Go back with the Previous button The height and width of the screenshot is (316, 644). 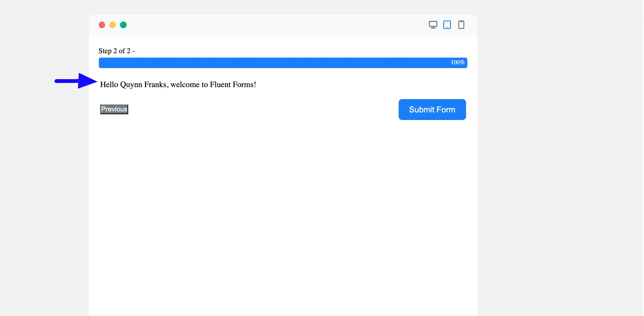(114, 109)
